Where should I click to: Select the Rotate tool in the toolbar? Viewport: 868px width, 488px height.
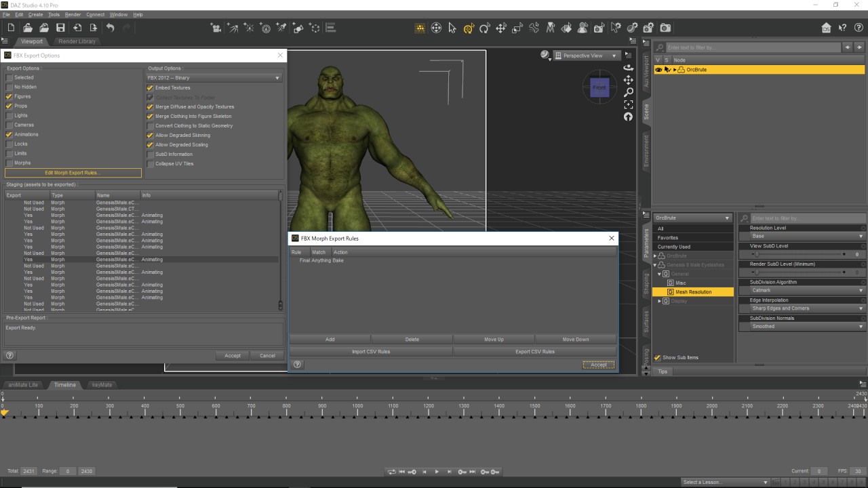pos(485,28)
